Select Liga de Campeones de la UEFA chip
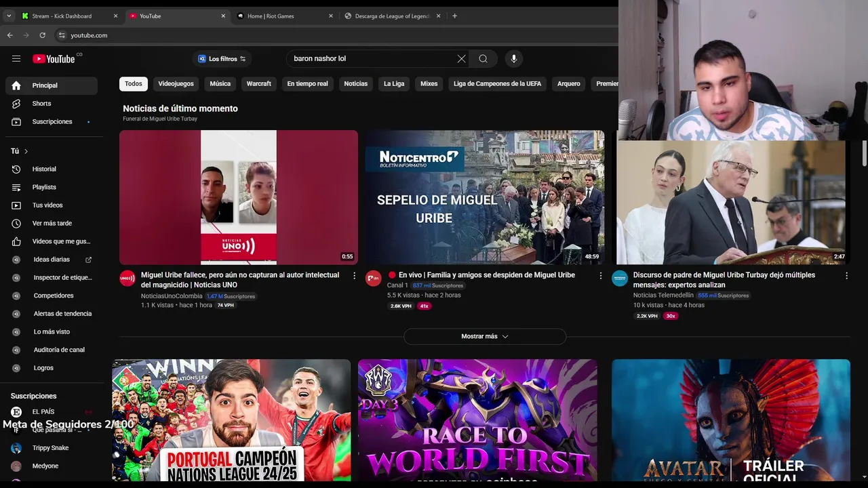Image resolution: width=868 pixels, height=488 pixels. (497, 83)
